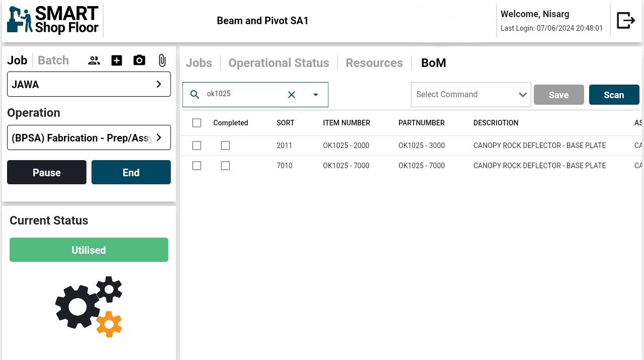Click the logout icon in header

click(625, 21)
